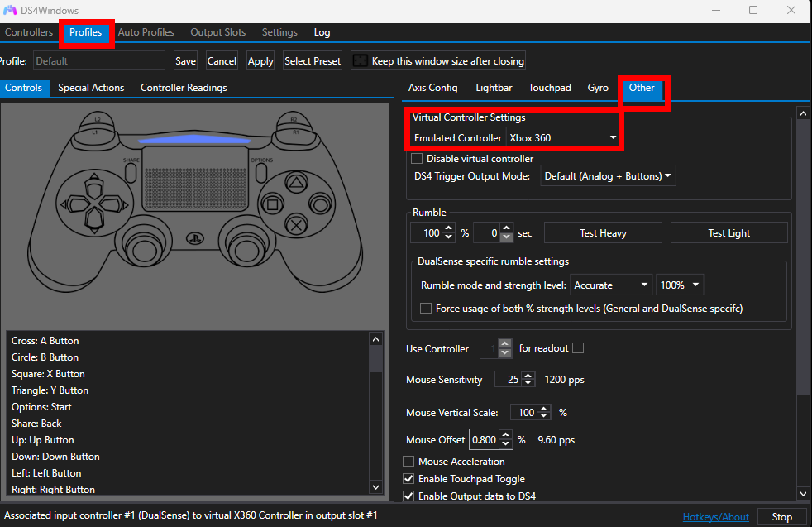The image size is (812, 527).
Task: Select the Square button on controller diagram
Action: (272, 204)
